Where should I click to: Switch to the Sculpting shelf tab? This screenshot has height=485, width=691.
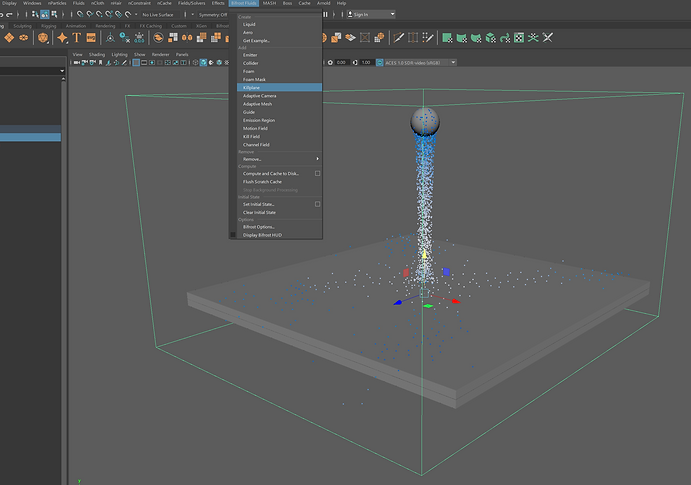click(22, 26)
